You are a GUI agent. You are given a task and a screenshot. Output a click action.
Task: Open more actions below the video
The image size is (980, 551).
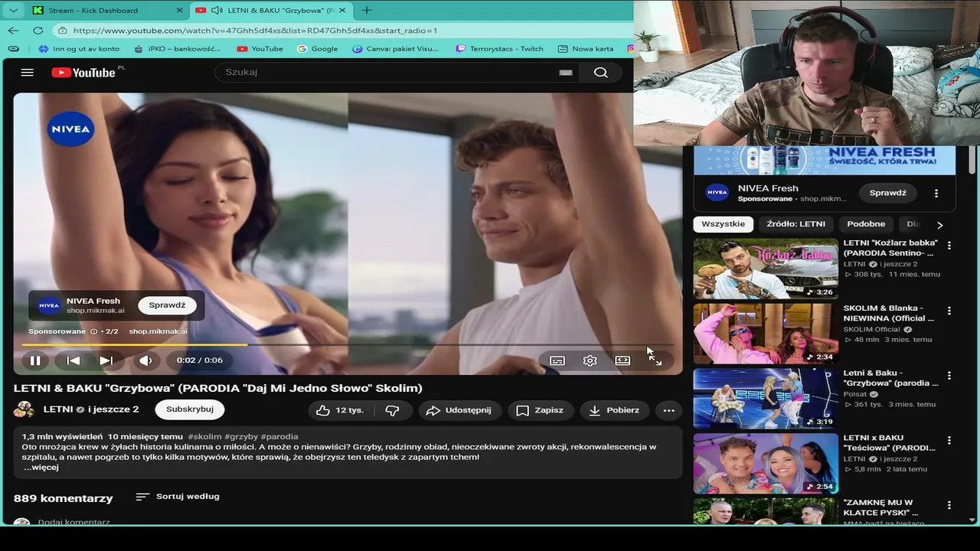[x=668, y=410]
